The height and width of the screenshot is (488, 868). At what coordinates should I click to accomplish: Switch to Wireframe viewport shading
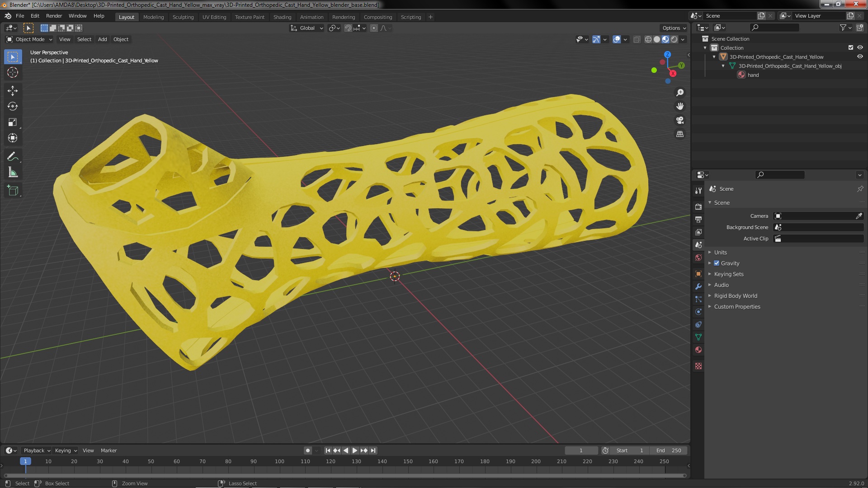pos(648,39)
